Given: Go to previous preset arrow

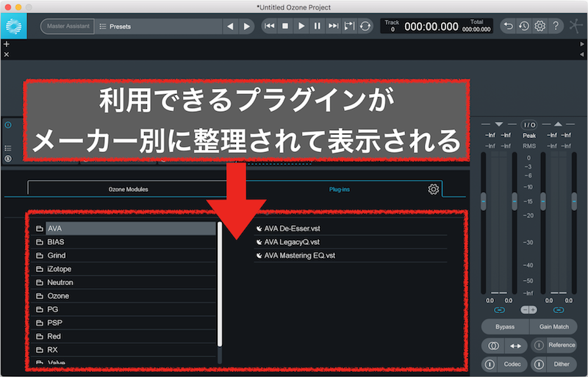Looking at the screenshot, I should pyautogui.click(x=230, y=26).
